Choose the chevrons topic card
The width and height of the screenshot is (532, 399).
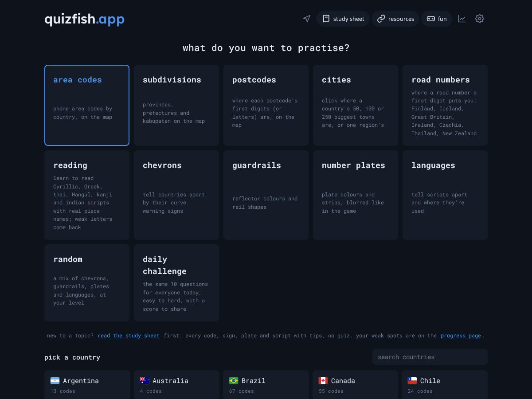[176, 195]
